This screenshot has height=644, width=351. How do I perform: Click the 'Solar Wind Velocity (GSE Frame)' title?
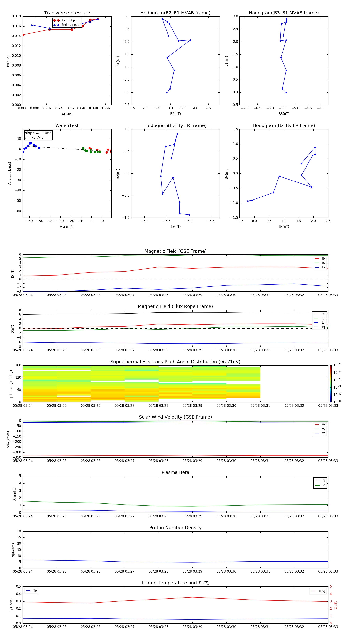[175, 417]
